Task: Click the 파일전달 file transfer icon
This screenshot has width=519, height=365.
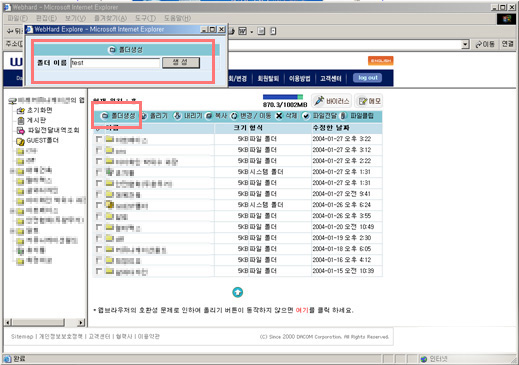Action: (306, 116)
